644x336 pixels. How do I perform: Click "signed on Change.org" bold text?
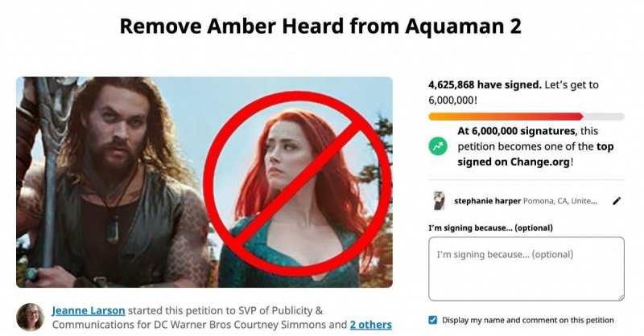point(514,162)
